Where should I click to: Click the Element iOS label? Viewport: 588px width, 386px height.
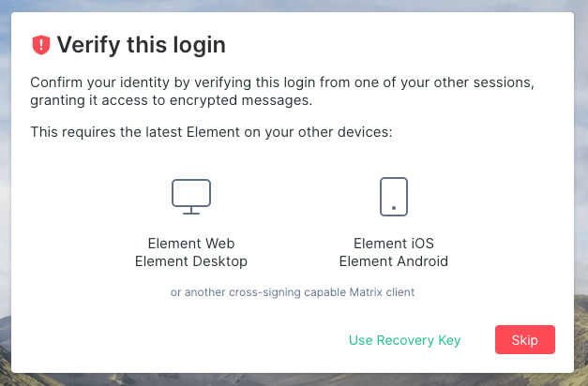[x=393, y=244]
